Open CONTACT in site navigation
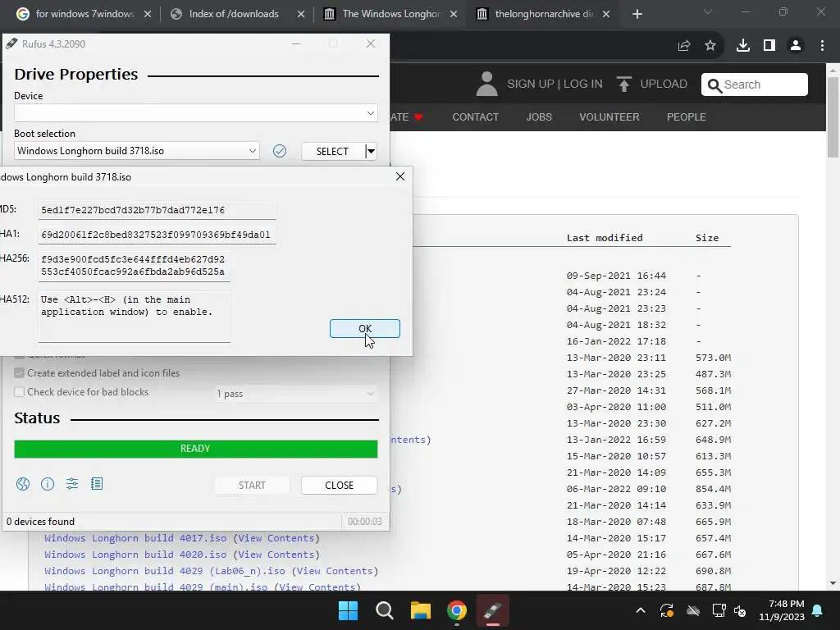The image size is (840, 630). coord(476,116)
